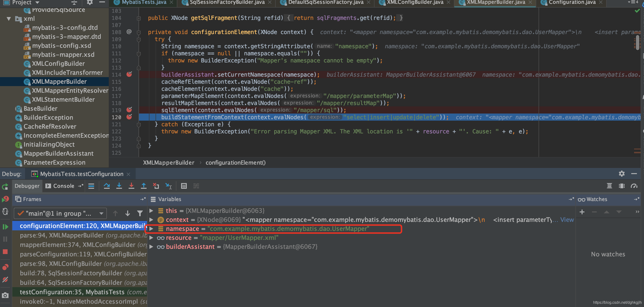This screenshot has width=644, height=307.
Task: Click the Force Step Into red arrow
Action: (x=131, y=186)
